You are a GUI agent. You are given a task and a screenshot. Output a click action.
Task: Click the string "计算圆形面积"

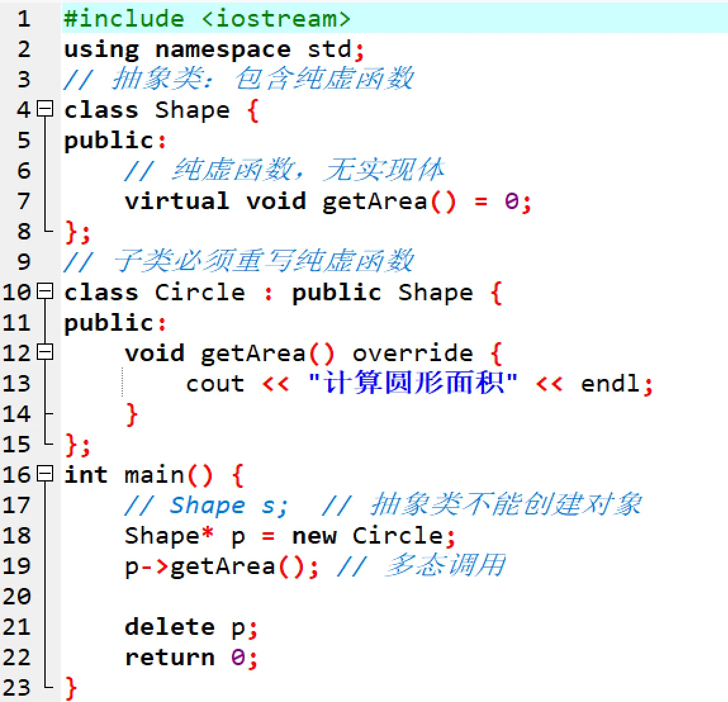point(412,383)
